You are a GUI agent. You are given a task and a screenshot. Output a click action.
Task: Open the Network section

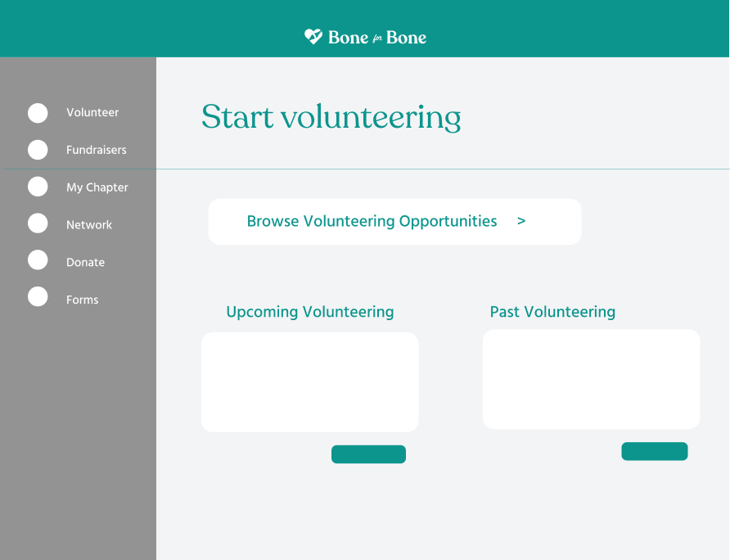(x=89, y=224)
